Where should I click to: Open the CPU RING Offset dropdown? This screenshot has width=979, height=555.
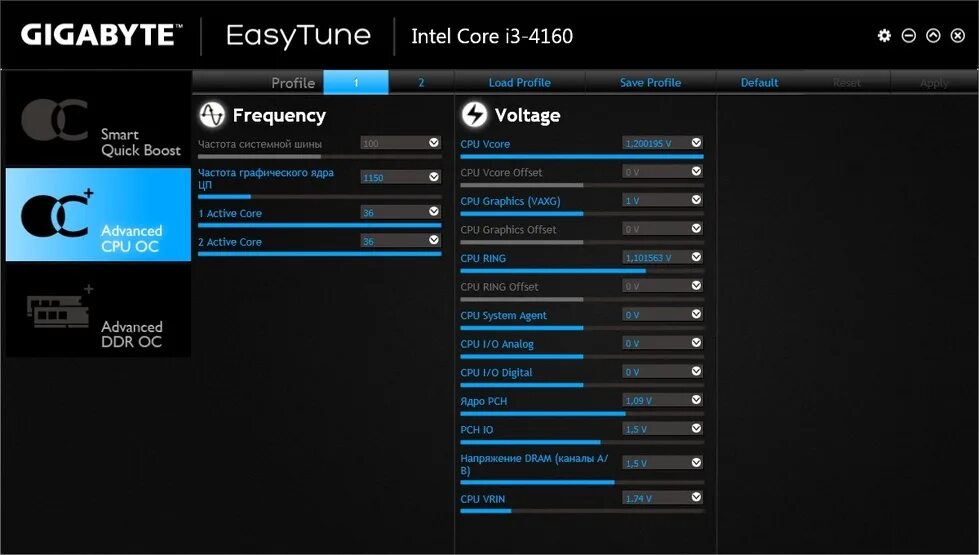[696, 285]
